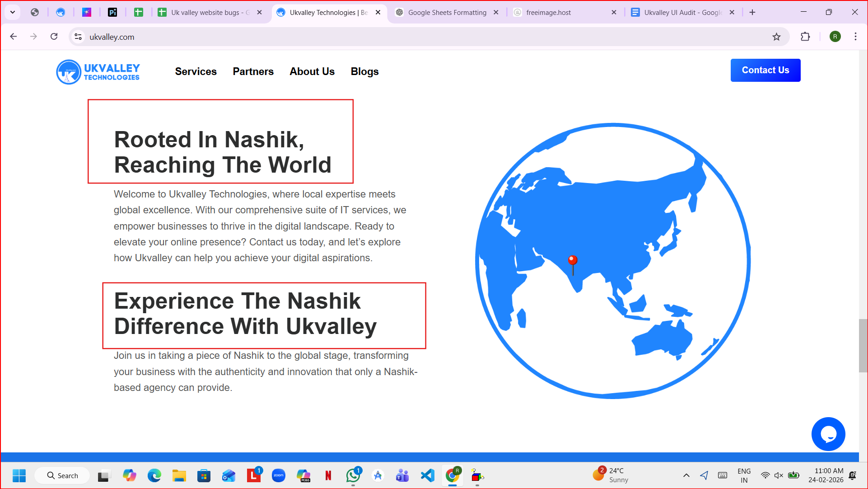Open the Chrome profile avatar R

[835, 37]
